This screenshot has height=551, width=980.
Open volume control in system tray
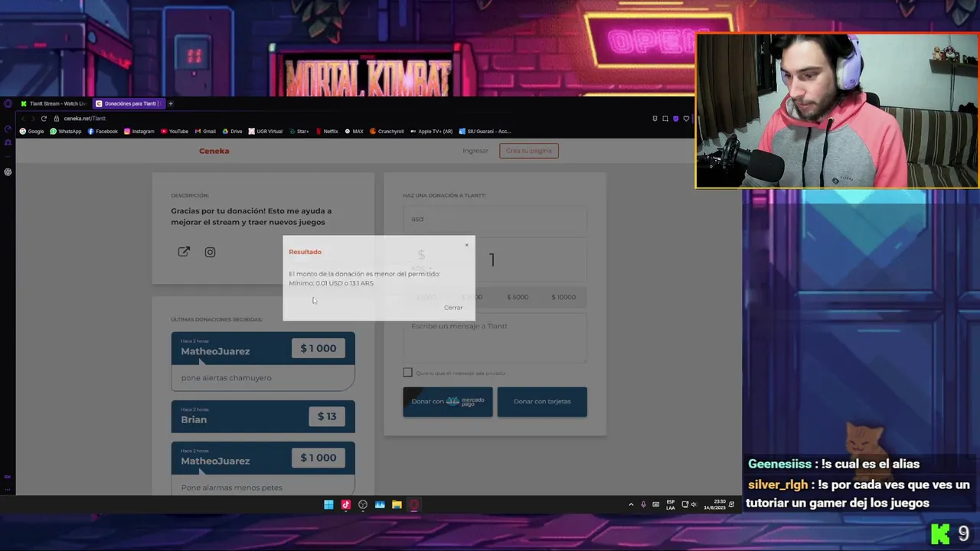[694, 504]
